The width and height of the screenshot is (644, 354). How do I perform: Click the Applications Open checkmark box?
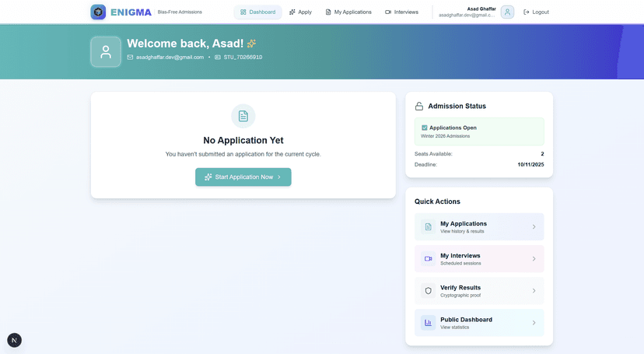pyautogui.click(x=425, y=128)
